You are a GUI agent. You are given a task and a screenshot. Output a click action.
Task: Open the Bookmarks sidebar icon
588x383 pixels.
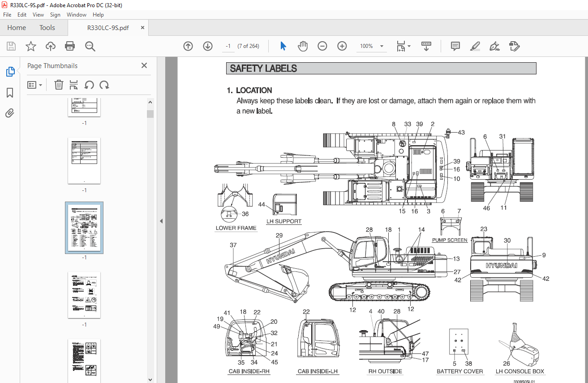10,93
